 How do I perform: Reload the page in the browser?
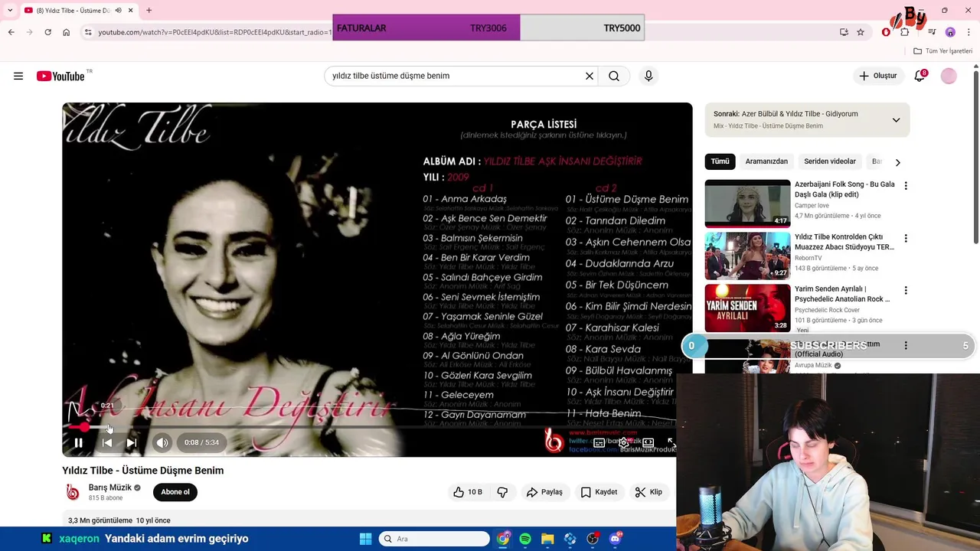[x=47, y=32]
